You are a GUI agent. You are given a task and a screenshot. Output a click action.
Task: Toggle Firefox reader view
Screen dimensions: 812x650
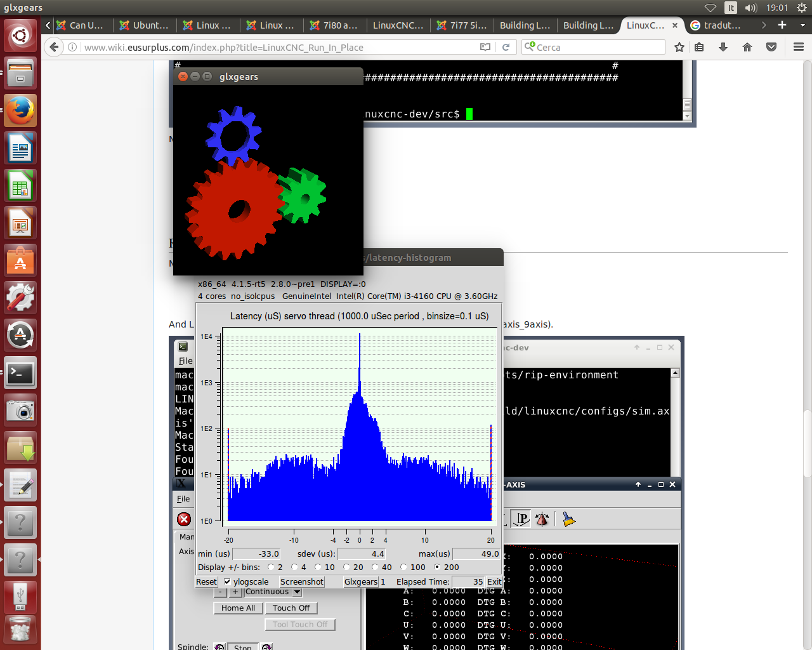click(x=485, y=47)
